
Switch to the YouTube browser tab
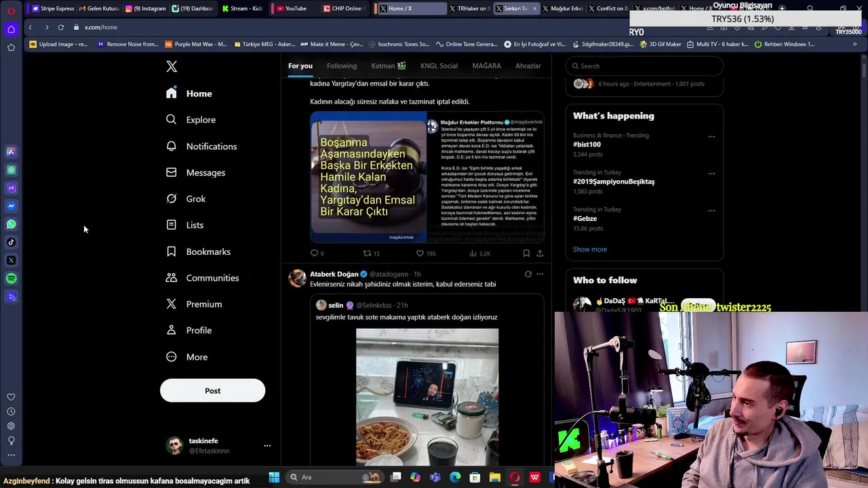292,8
